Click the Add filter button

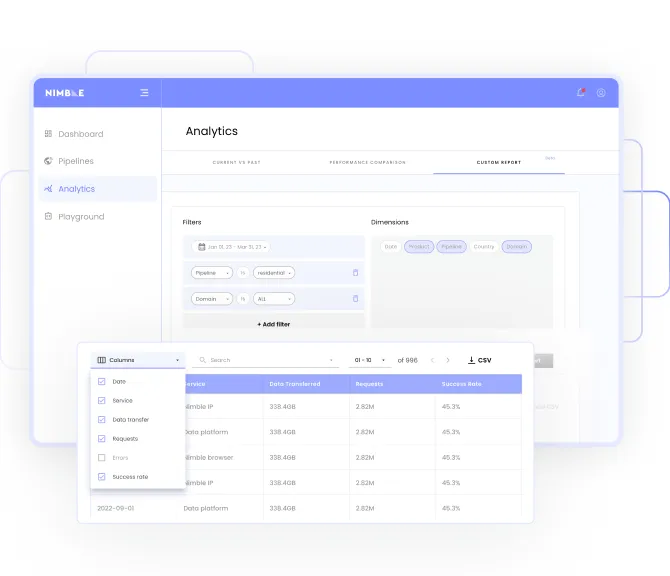273,324
